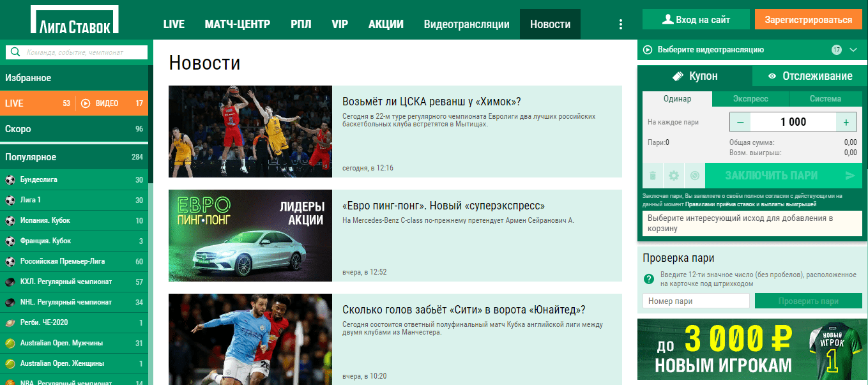868x385 pixels.
Task: Open Сити в ворота Юнайтед article
Action: [464, 310]
